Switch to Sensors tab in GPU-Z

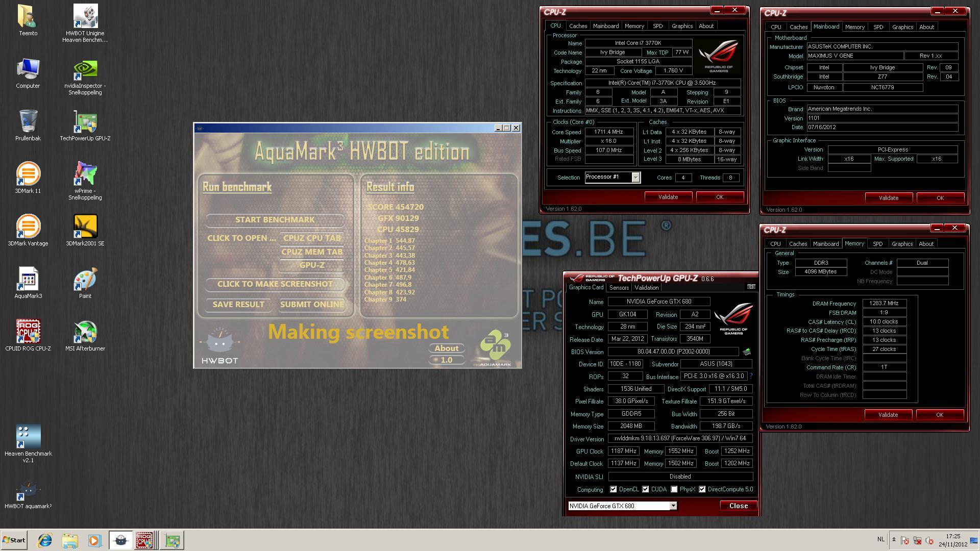(619, 288)
